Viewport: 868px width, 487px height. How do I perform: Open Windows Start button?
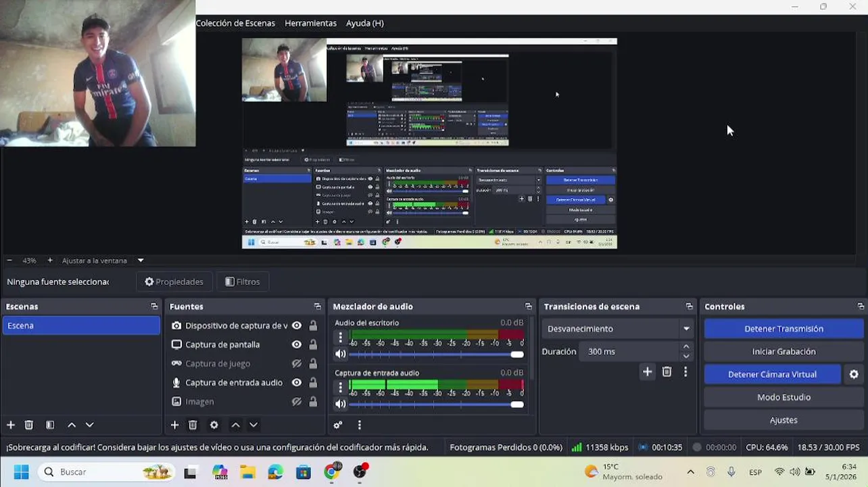(21, 472)
